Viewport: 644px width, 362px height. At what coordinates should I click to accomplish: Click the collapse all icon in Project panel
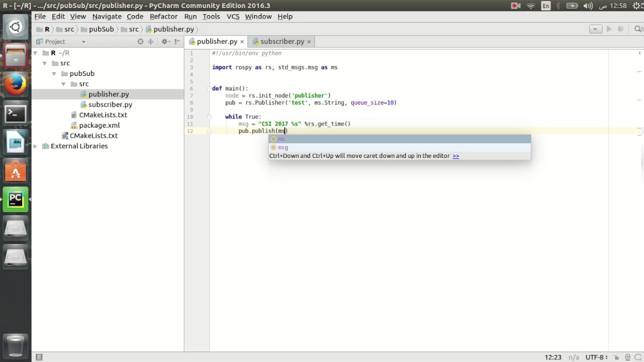150,42
